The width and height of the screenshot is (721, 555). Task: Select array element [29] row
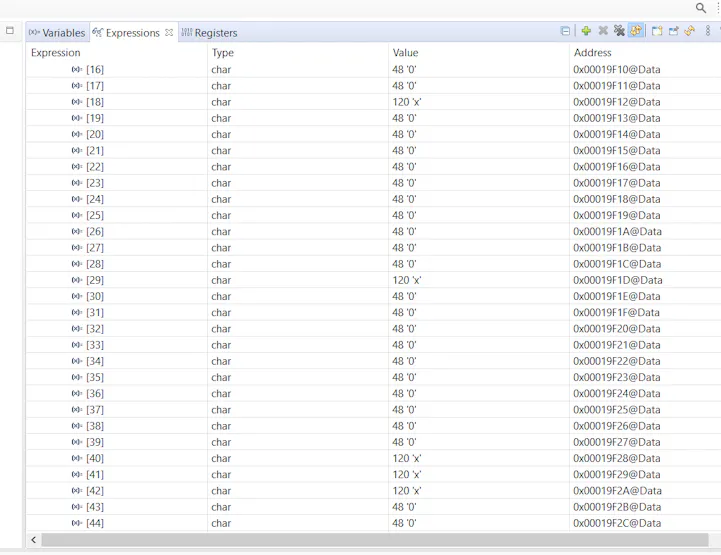[x=373, y=280]
